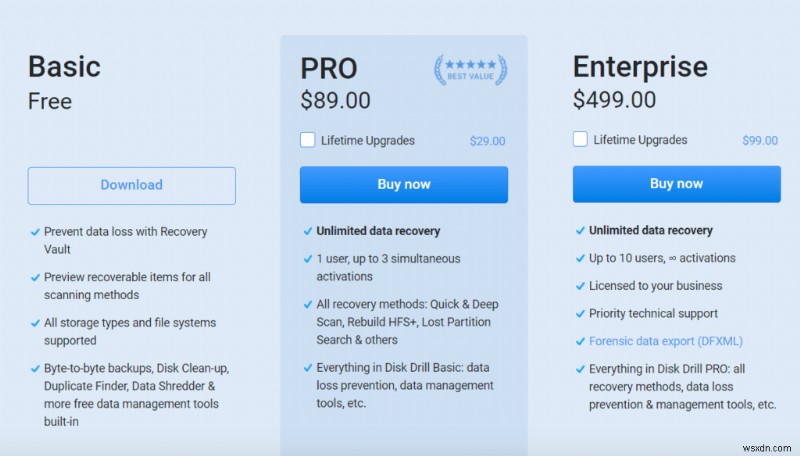The width and height of the screenshot is (800, 456).
Task: Click the $499.00 Enterprise price
Action: click(614, 100)
